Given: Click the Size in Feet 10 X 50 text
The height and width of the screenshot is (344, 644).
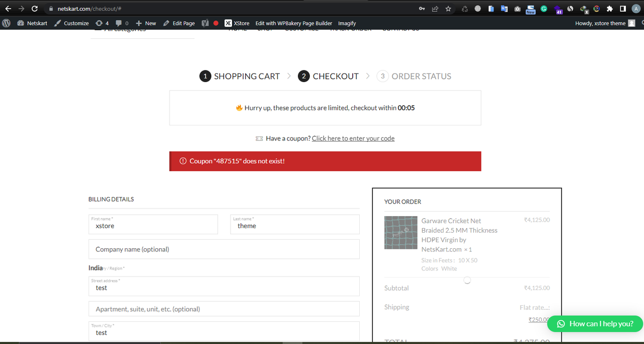Looking at the screenshot, I should 449,260.
